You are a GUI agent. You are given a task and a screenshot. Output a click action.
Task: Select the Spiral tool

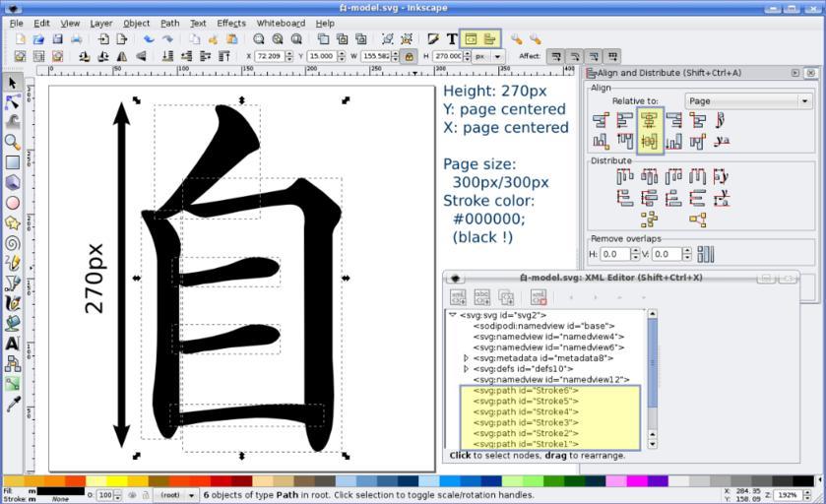pyautogui.click(x=12, y=242)
